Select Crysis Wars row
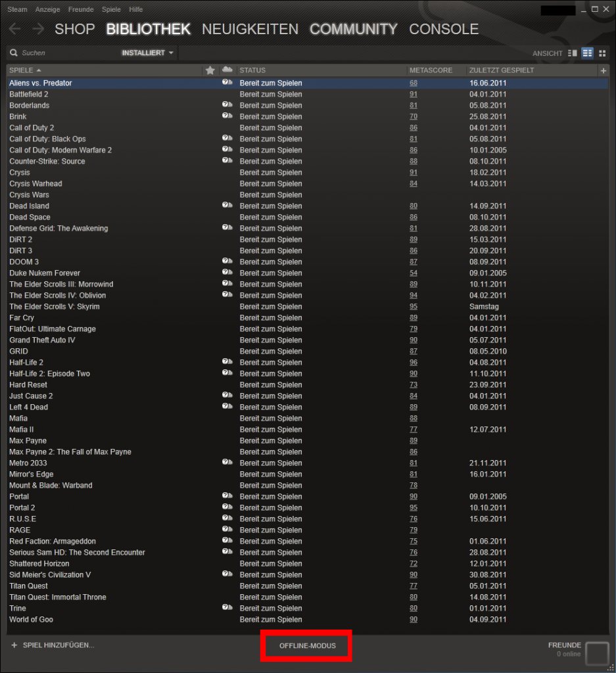Viewport: 616px width, 673px height. point(308,195)
